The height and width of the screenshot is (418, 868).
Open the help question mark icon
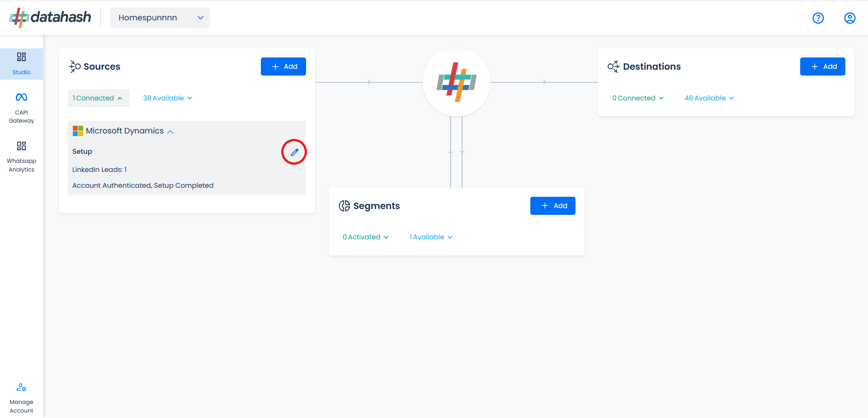click(818, 18)
